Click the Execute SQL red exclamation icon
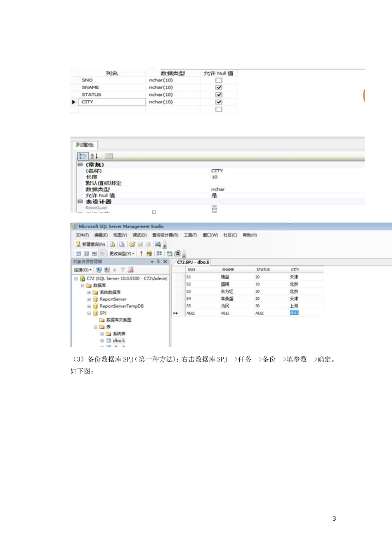 coord(142,253)
